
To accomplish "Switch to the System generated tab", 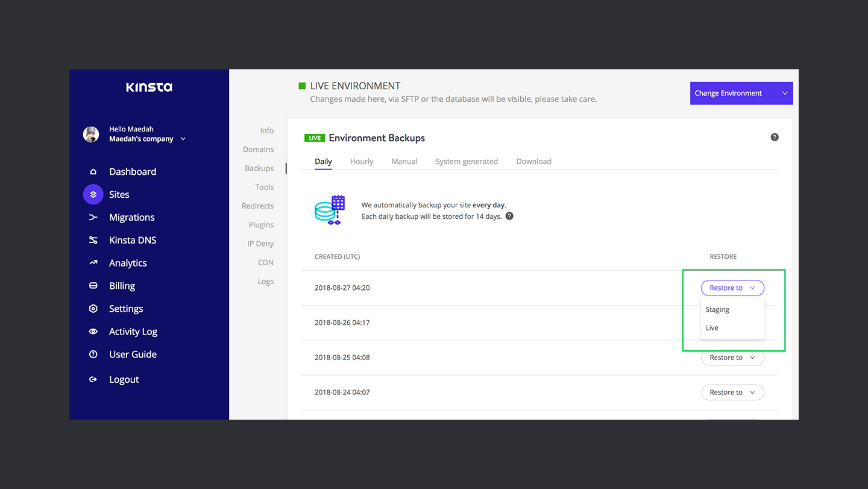I will 467,162.
